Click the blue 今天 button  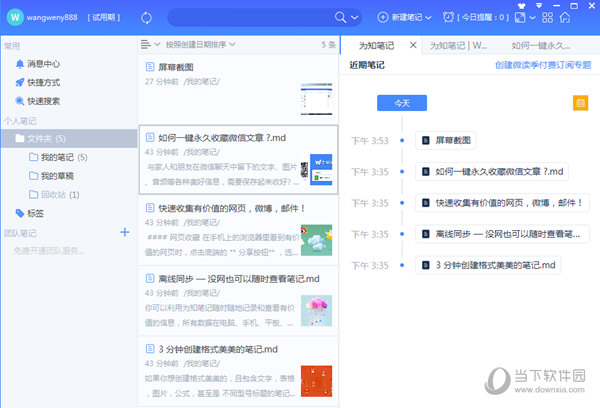pyautogui.click(x=401, y=102)
